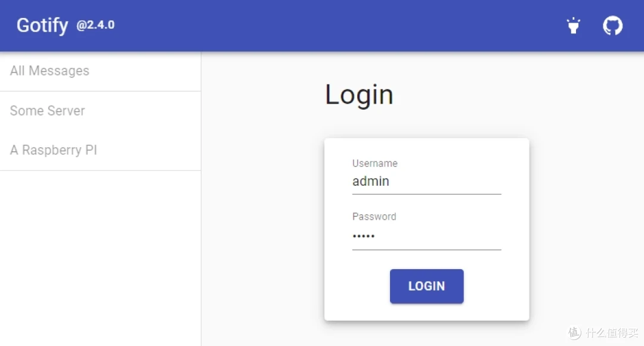The image size is (644, 346).
Task: Click the Login page heading
Action: 358,94
